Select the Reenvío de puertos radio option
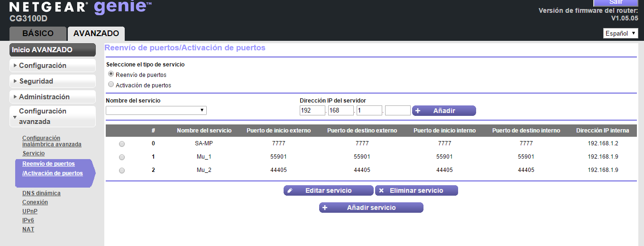 (x=111, y=74)
